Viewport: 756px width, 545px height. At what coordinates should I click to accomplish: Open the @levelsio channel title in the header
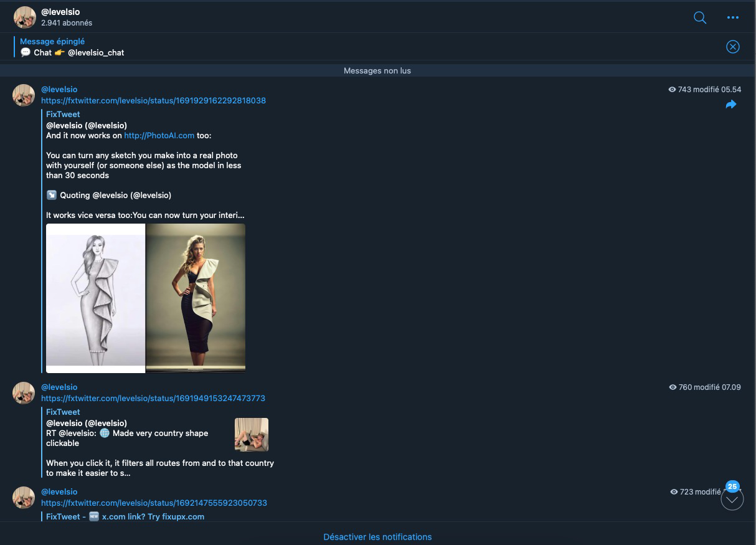[x=60, y=12]
